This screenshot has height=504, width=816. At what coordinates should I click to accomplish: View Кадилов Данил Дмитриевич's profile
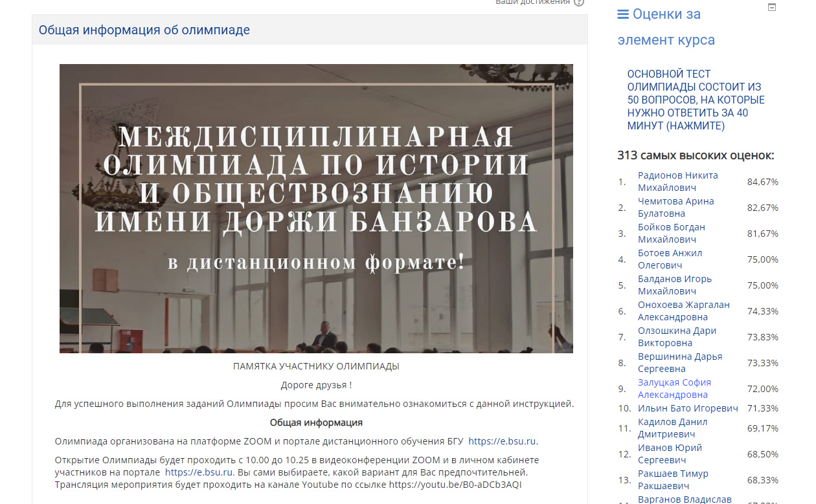coord(672,428)
